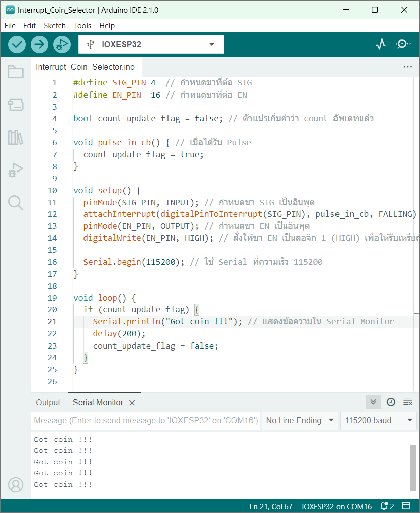Image resolution: width=420 pixels, height=513 pixels.
Task: Open the File menu
Action: [10, 26]
